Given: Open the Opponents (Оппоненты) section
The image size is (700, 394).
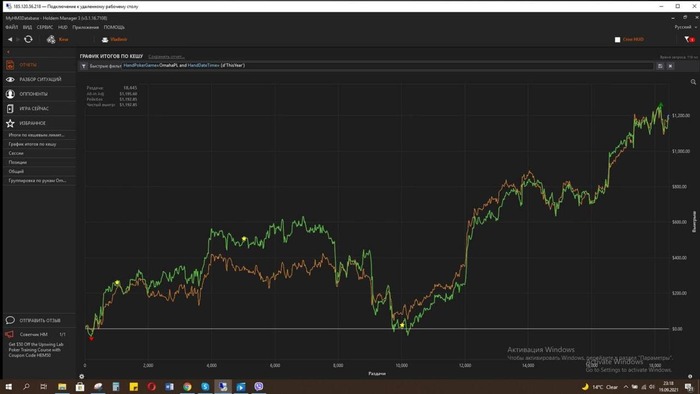Looking at the screenshot, I should [x=39, y=94].
